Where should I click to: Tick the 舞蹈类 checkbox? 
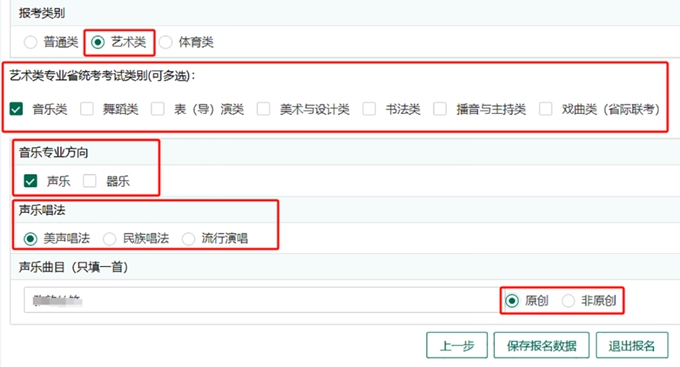87,109
